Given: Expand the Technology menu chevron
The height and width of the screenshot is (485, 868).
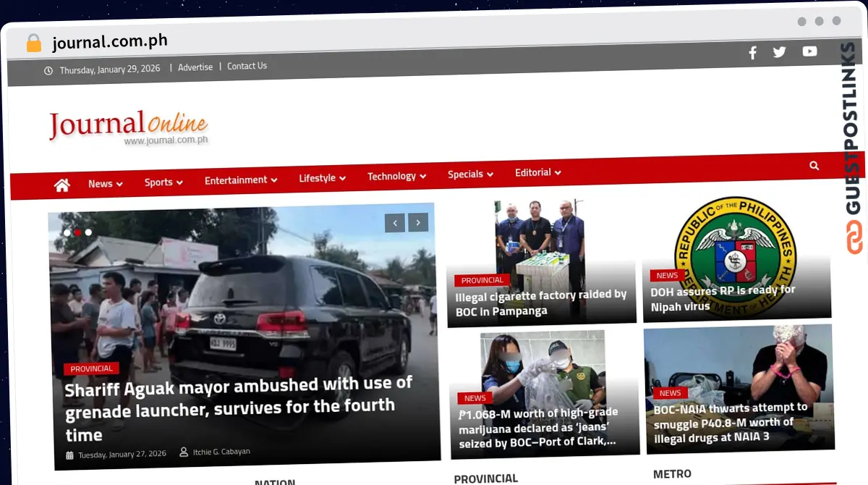Looking at the screenshot, I should pos(396,175).
